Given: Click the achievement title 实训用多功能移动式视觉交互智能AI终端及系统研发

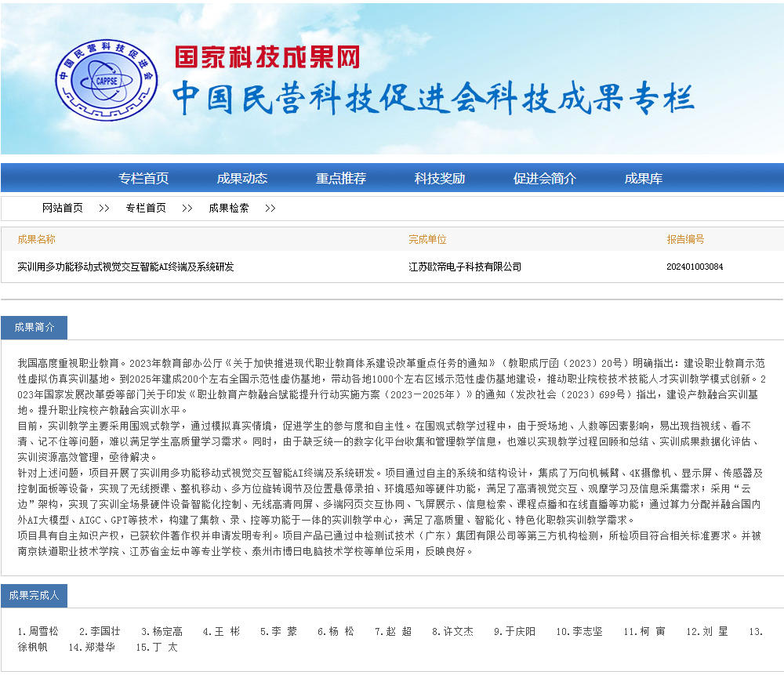Looking at the screenshot, I should point(125,267).
